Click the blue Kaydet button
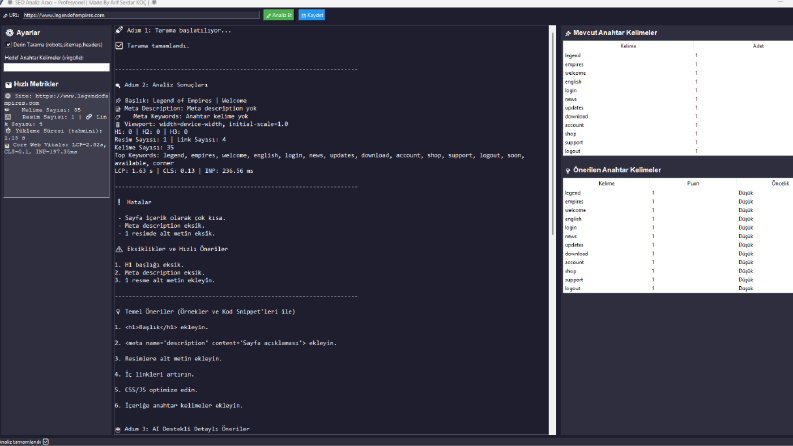 [312, 15]
